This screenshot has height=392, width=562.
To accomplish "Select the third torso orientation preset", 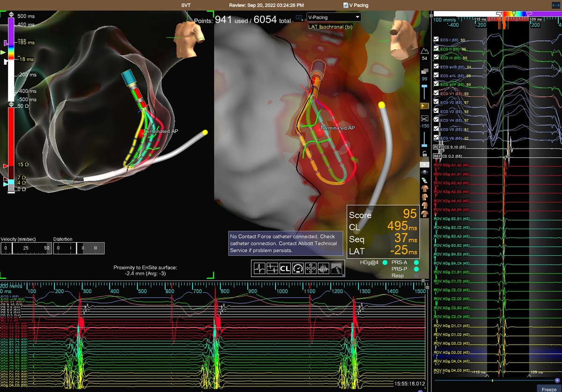I will 425,205.
